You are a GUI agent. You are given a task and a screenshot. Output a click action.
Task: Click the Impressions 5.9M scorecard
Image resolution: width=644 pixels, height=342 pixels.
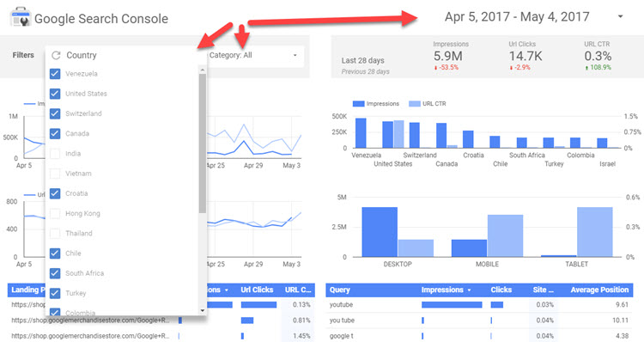[451, 56]
